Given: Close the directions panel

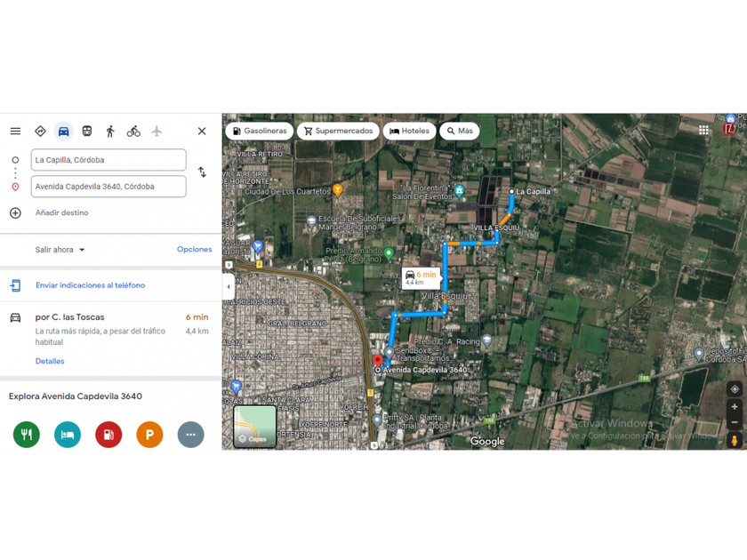Looking at the screenshot, I should coord(202,131).
